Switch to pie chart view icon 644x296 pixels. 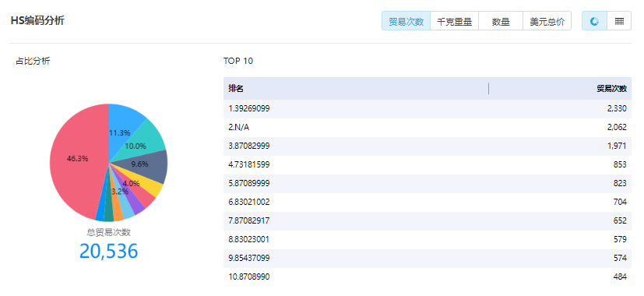594,21
